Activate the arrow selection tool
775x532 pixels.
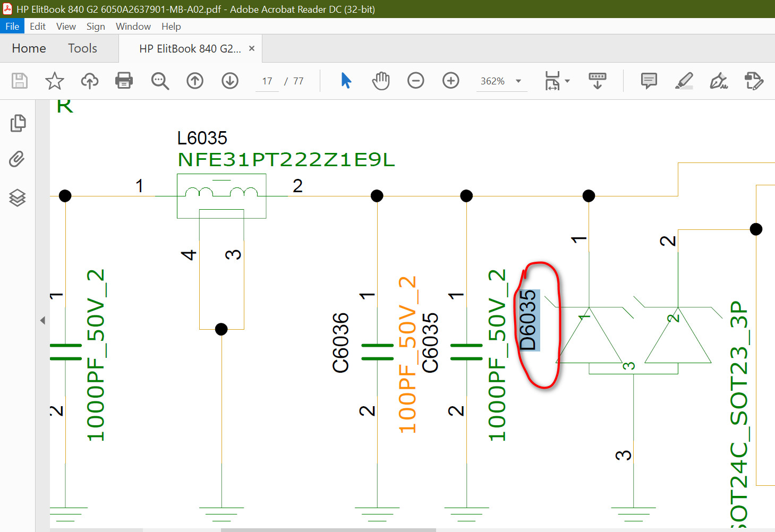tap(346, 81)
